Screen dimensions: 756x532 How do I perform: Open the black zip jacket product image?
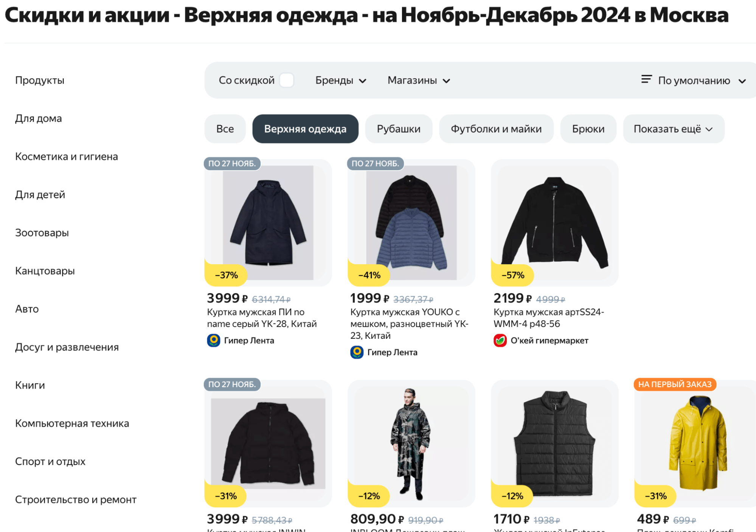[554, 223]
